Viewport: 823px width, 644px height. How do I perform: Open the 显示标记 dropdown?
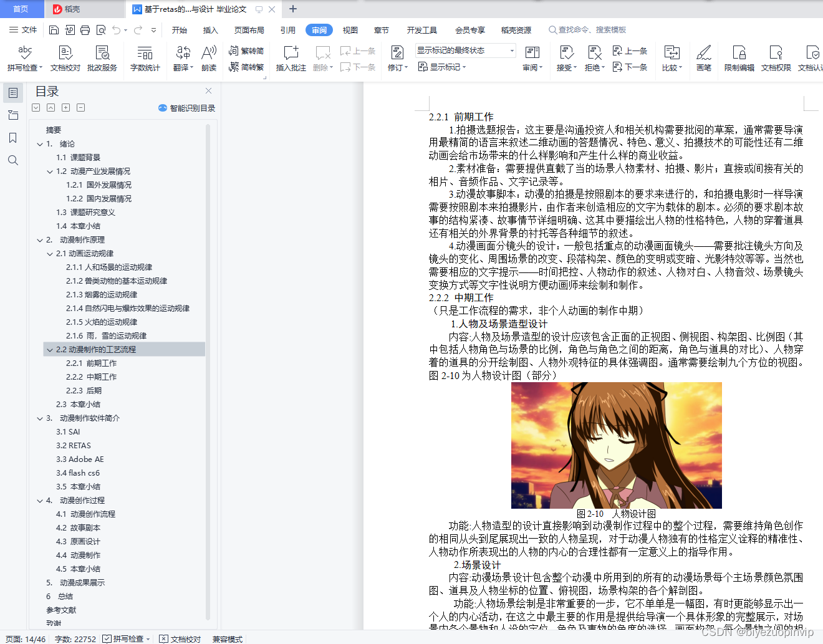coord(442,67)
